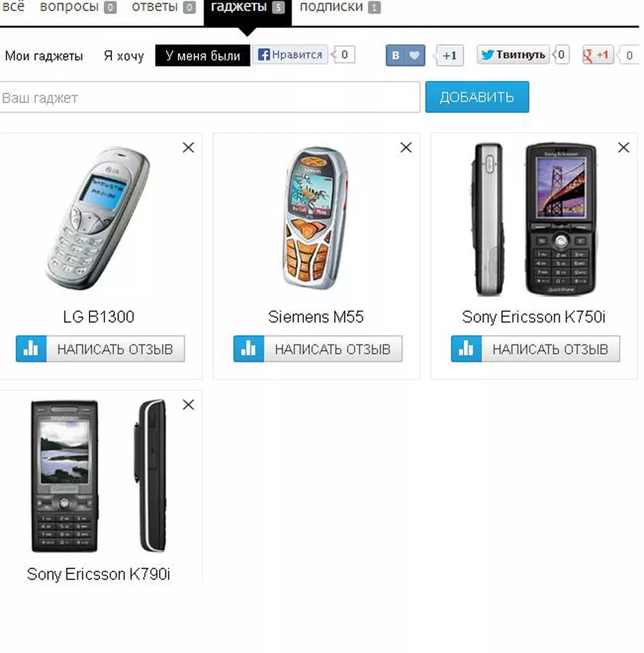The height and width of the screenshot is (653, 644).
Task: Focus the Ваш гаджет input field
Action: point(209,97)
